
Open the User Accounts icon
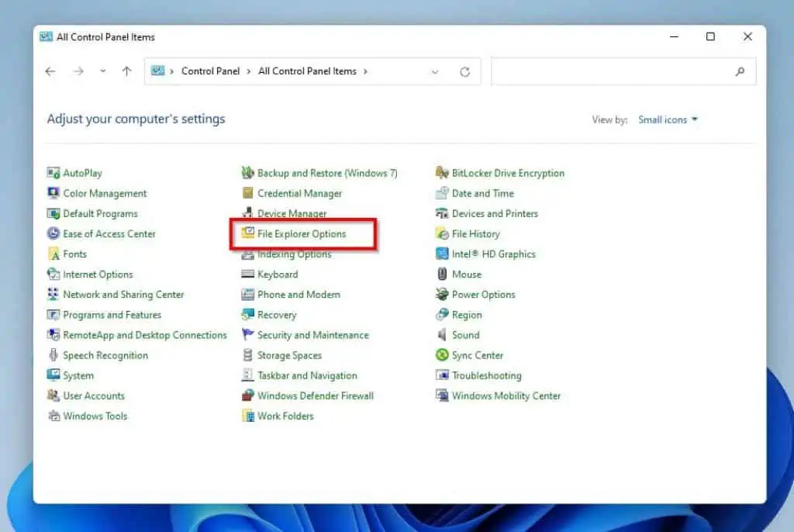point(54,396)
